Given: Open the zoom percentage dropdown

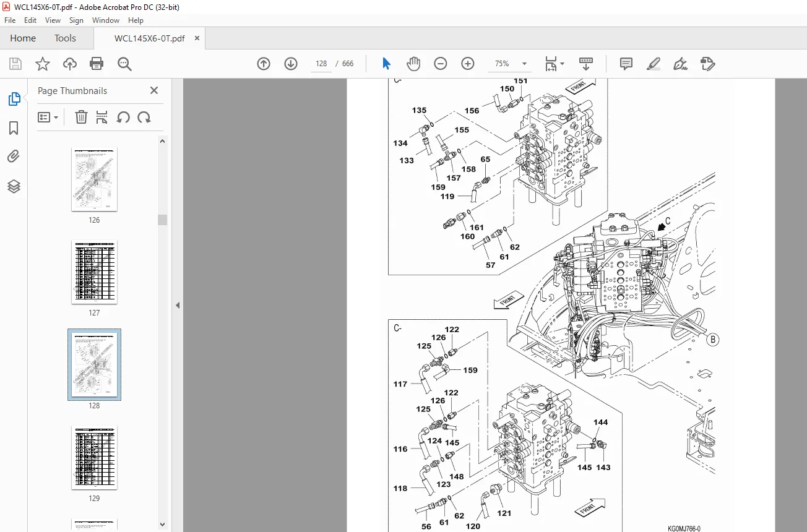Looking at the screenshot, I should click(525, 64).
